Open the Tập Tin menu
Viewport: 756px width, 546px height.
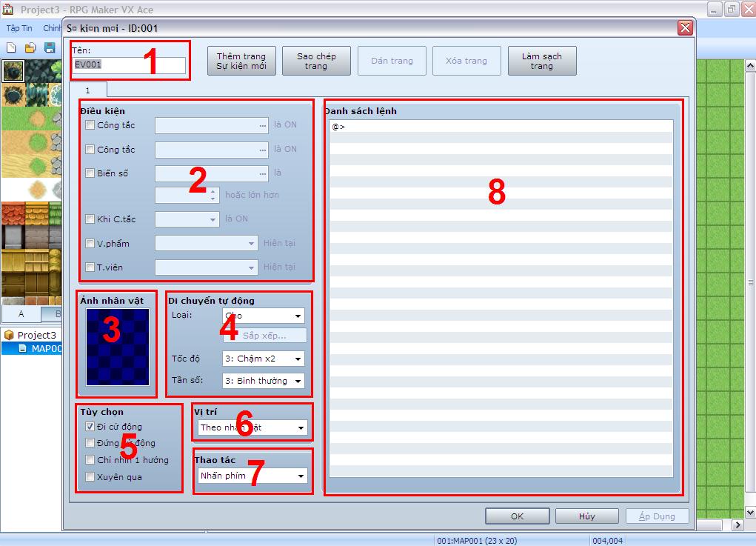click(x=19, y=28)
